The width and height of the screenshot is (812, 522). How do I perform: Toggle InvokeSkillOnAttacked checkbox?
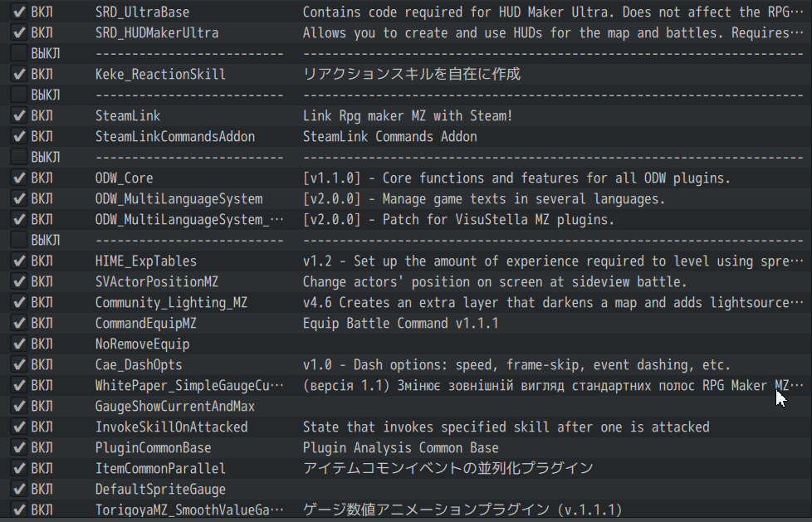pos(19,427)
